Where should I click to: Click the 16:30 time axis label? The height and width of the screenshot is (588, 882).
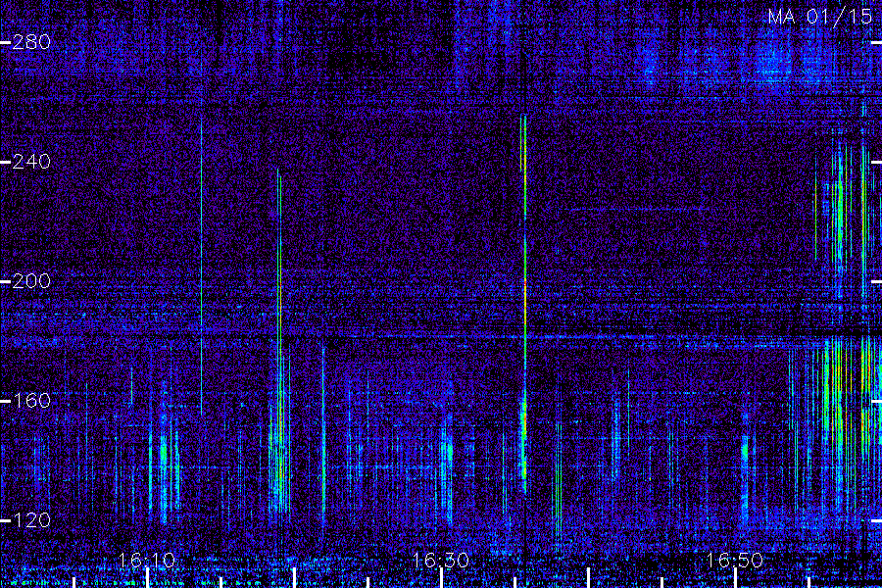pyautogui.click(x=441, y=561)
